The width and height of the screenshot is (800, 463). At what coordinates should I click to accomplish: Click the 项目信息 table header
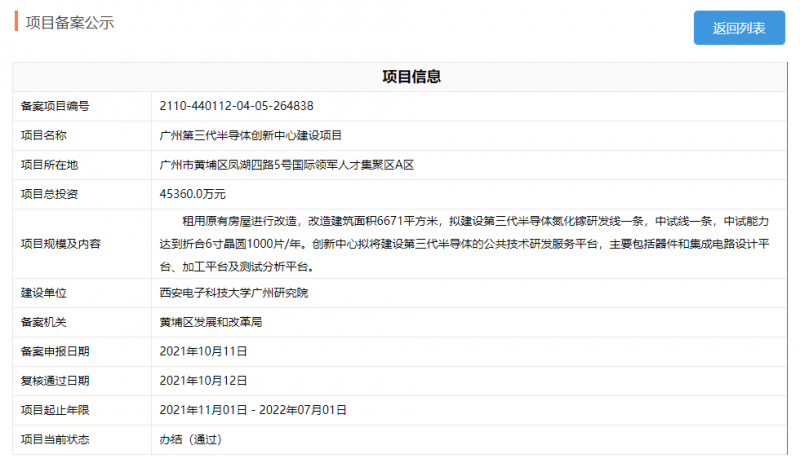tap(411, 77)
